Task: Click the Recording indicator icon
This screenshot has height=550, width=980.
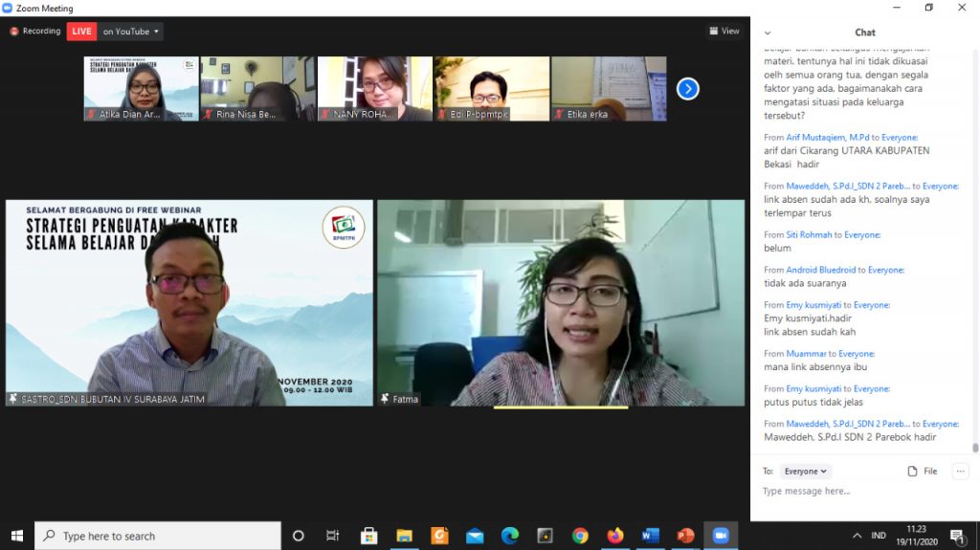Action: point(14,32)
